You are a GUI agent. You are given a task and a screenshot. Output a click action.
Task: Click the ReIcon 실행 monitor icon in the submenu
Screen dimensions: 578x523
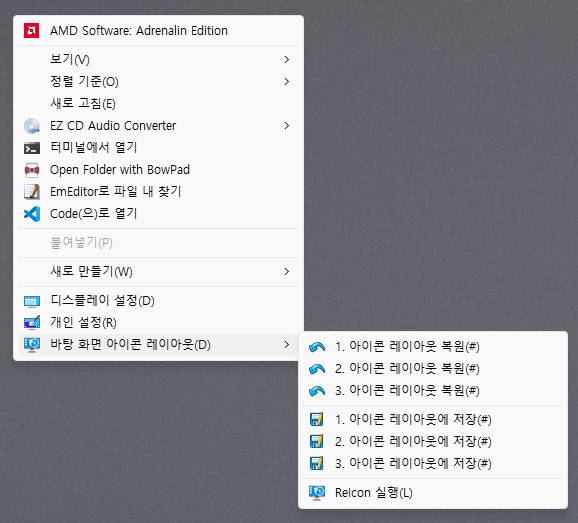click(x=317, y=493)
